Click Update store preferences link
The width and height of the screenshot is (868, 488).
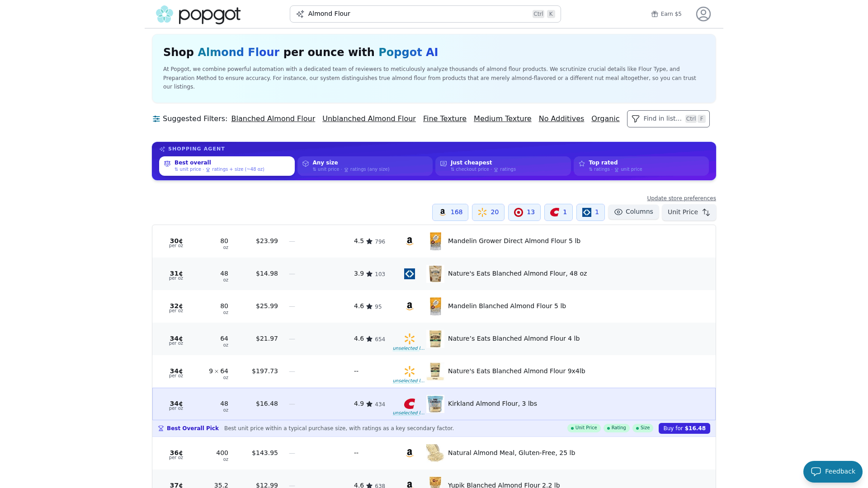pos(681,198)
